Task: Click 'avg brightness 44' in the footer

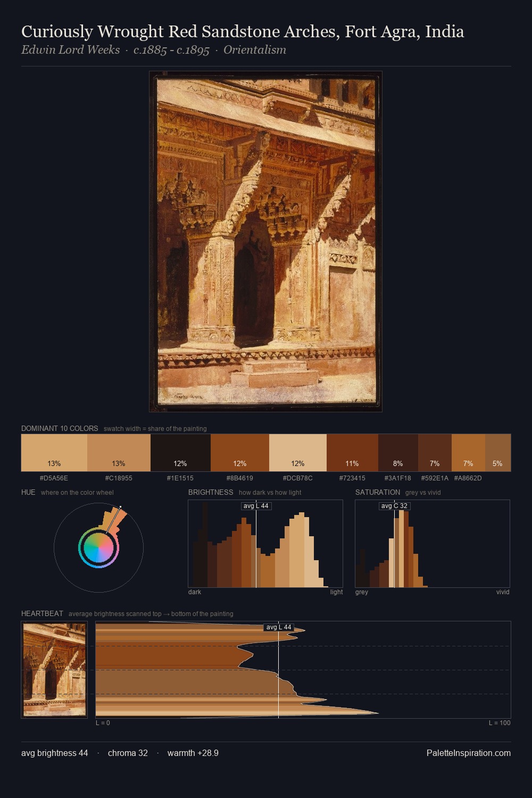Action: click(55, 753)
